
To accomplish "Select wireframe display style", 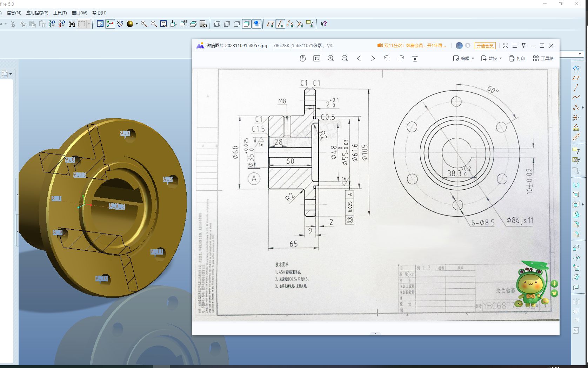I will click(x=217, y=24).
